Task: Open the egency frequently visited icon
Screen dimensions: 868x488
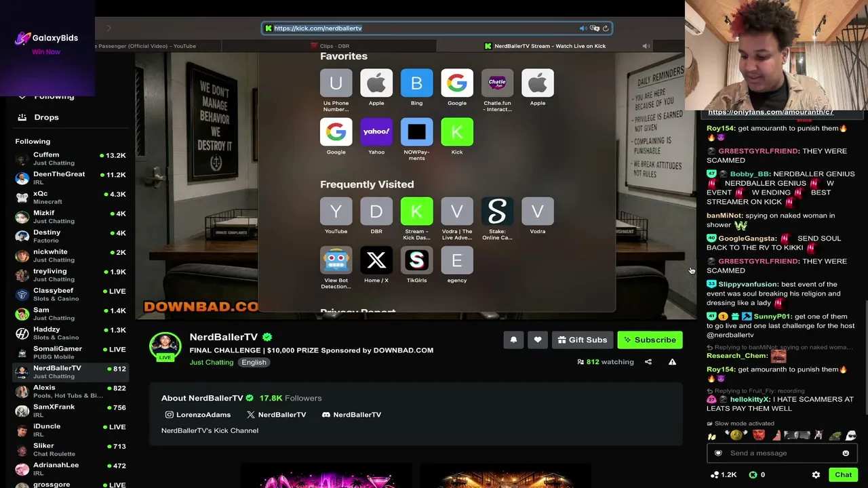Action: (x=457, y=260)
